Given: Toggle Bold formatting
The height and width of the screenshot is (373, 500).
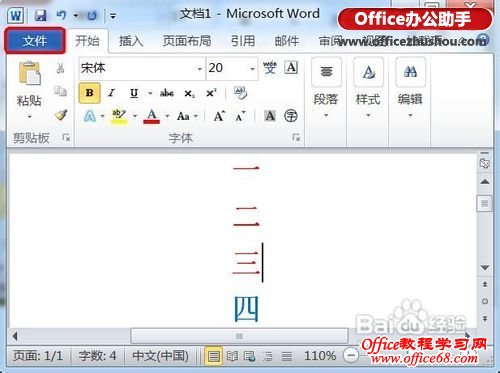Looking at the screenshot, I should (89, 93).
